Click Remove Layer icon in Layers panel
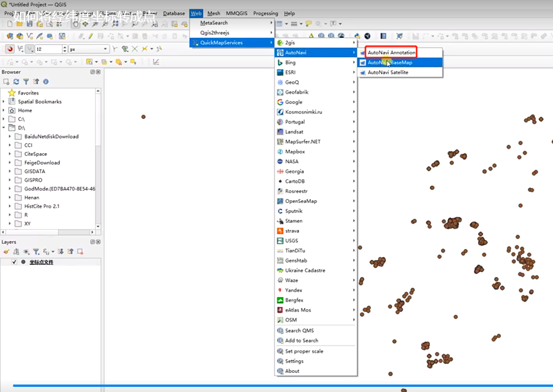 click(80, 252)
